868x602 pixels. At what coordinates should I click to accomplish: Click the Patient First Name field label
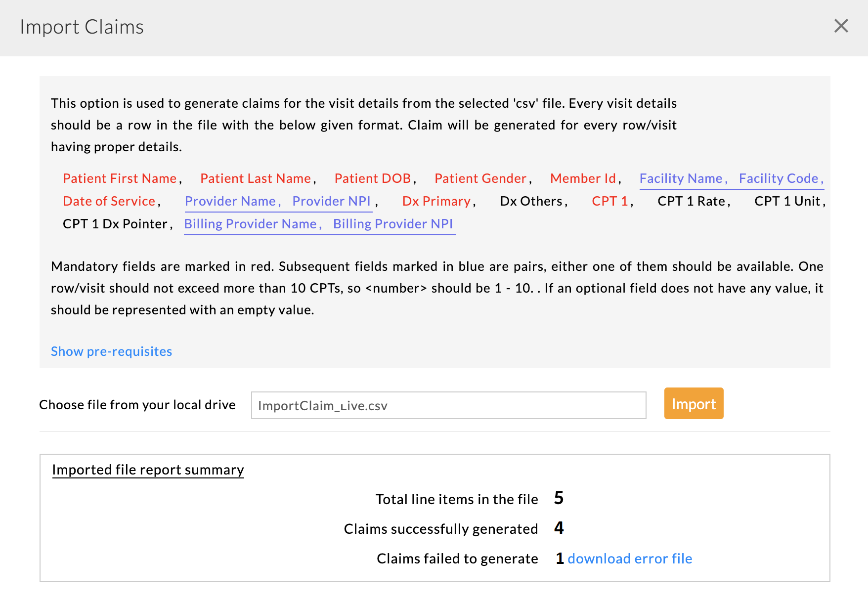tap(120, 178)
